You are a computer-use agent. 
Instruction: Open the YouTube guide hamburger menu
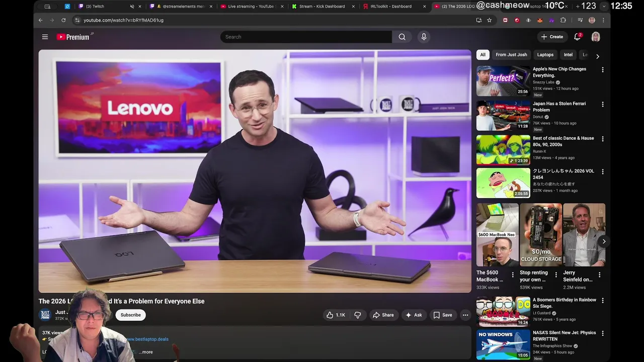pyautogui.click(x=45, y=37)
